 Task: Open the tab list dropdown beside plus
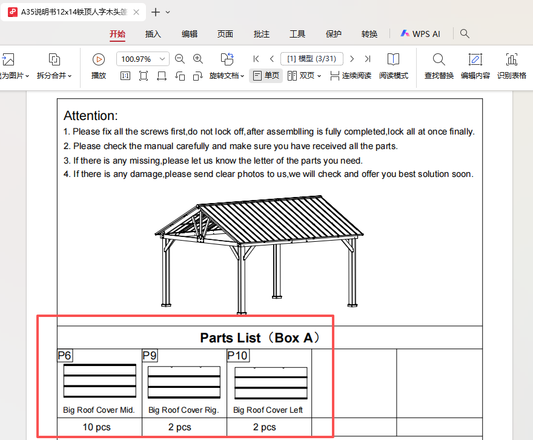[168, 12]
